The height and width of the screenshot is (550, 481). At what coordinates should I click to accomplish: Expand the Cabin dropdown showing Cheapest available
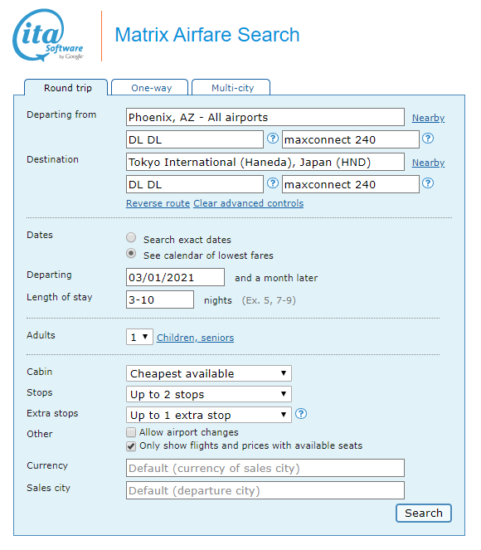(x=209, y=373)
